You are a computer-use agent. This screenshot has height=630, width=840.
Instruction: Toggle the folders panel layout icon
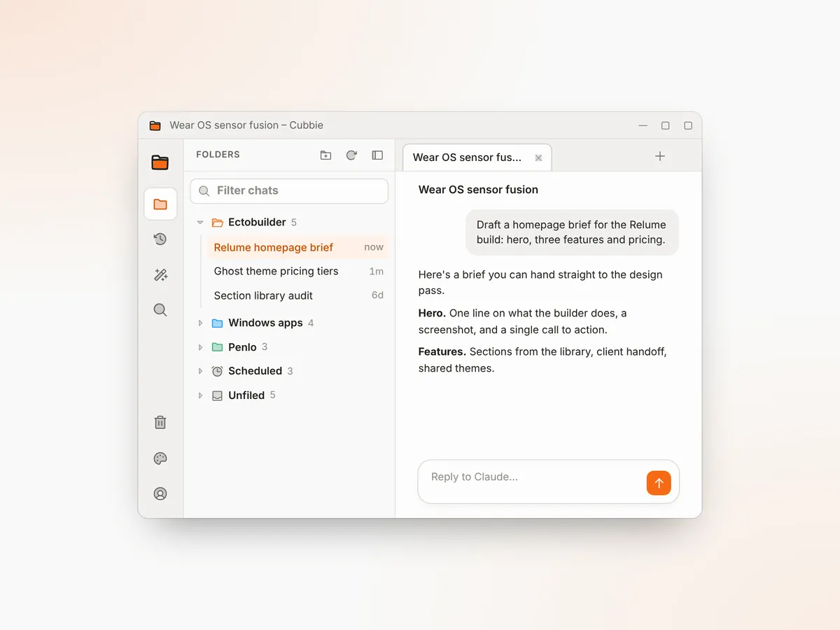(x=377, y=155)
